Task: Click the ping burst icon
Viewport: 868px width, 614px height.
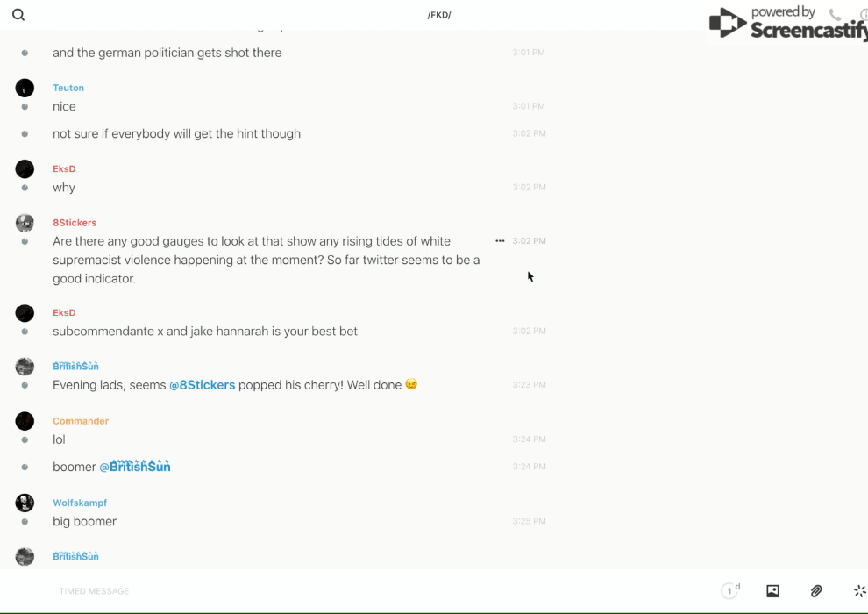Action: pos(859,591)
